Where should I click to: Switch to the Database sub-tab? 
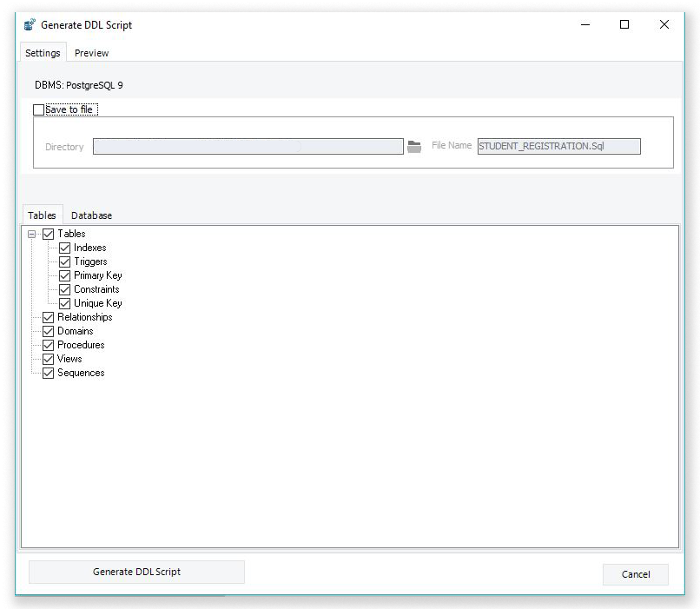(91, 215)
